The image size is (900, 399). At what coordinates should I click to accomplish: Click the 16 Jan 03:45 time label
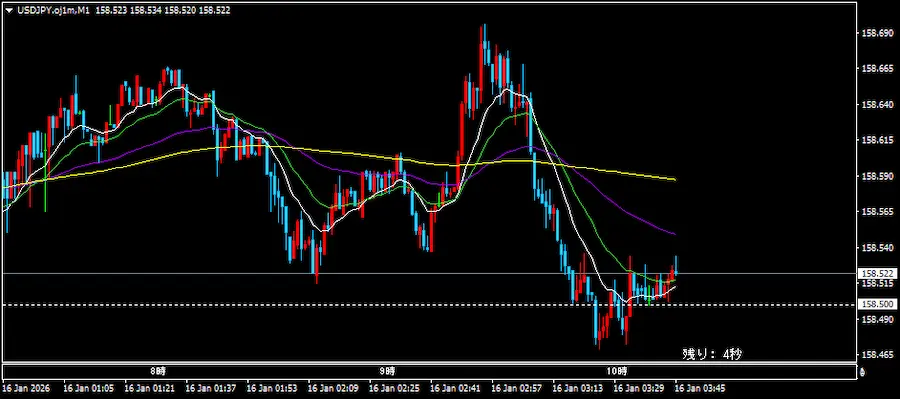click(x=699, y=388)
